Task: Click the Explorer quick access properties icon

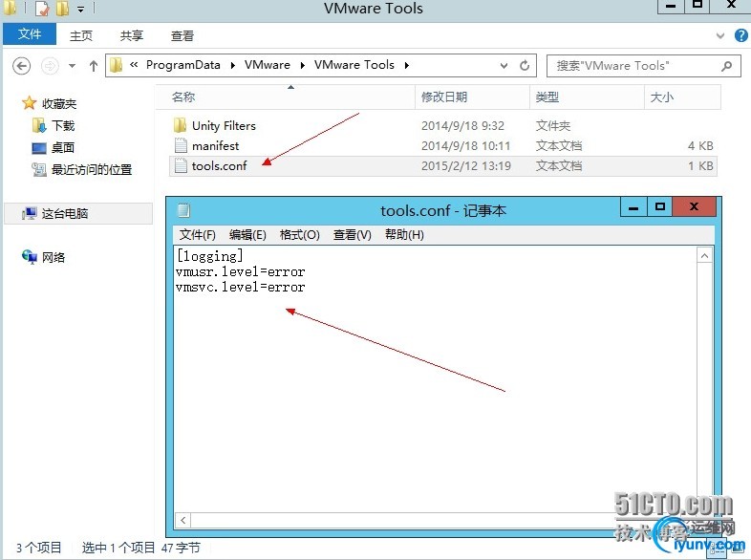Action: tap(42, 9)
